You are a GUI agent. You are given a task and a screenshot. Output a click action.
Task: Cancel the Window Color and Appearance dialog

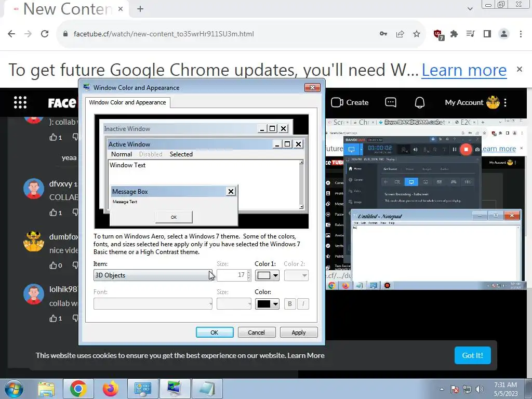click(256, 332)
